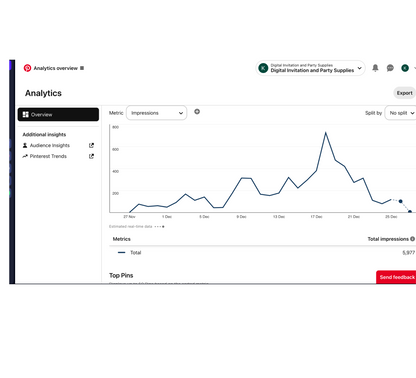This screenshot has height=378, width=416.
Task: Click the Analytics heading
Action: (43, 93)
